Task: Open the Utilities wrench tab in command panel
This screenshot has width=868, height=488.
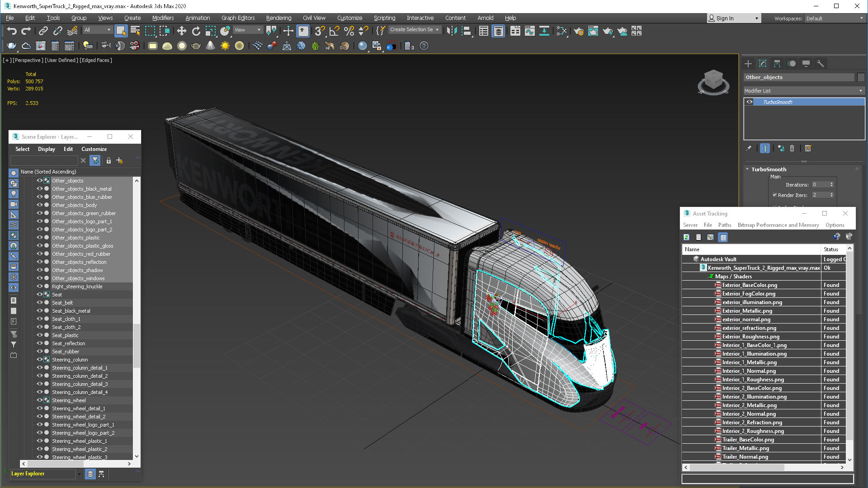Action: (x=821, y=64)
